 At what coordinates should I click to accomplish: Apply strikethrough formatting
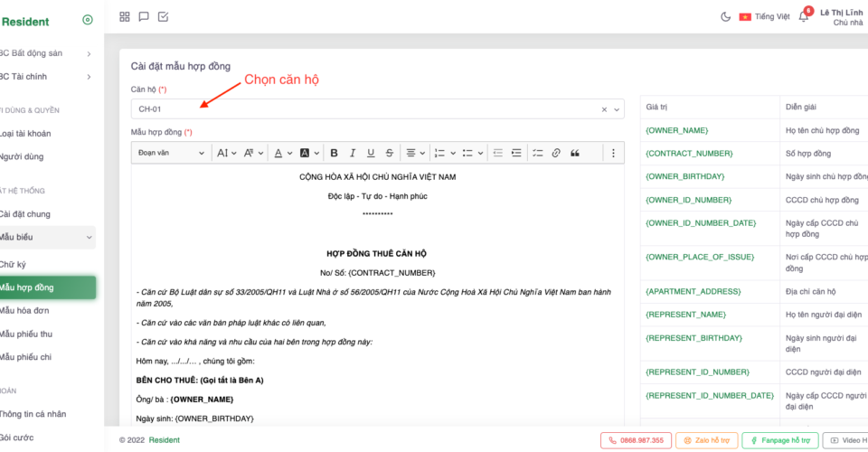389,153
